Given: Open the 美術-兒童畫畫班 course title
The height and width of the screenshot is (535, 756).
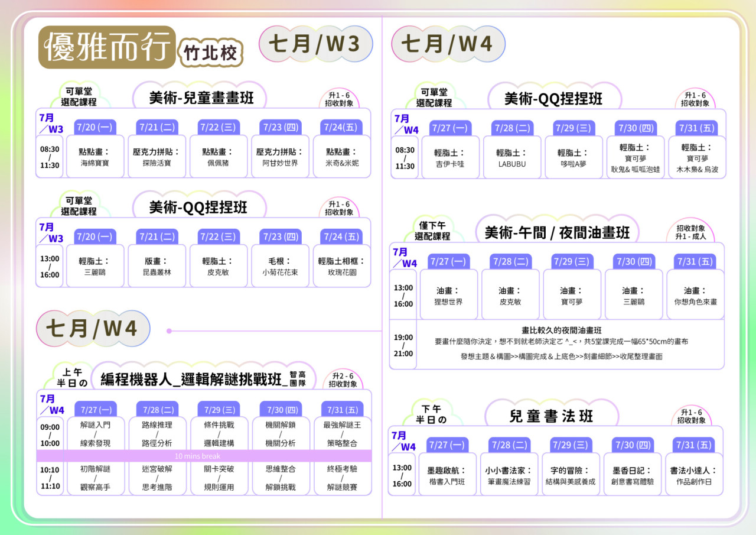Looking at the screenshot, I should pyautogui.click(x=200, y=98).
